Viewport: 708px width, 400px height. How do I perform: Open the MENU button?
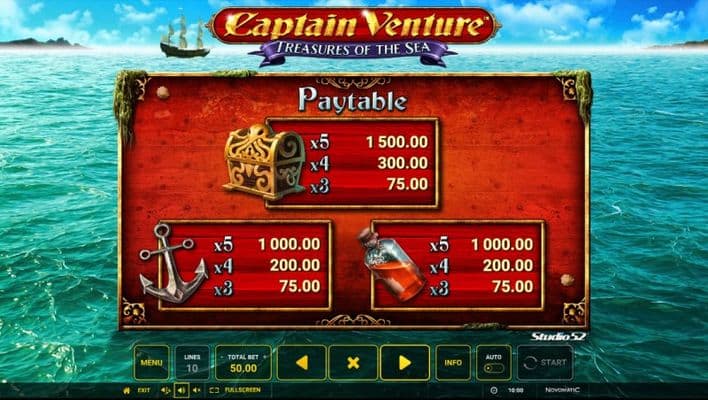[151, 362]
